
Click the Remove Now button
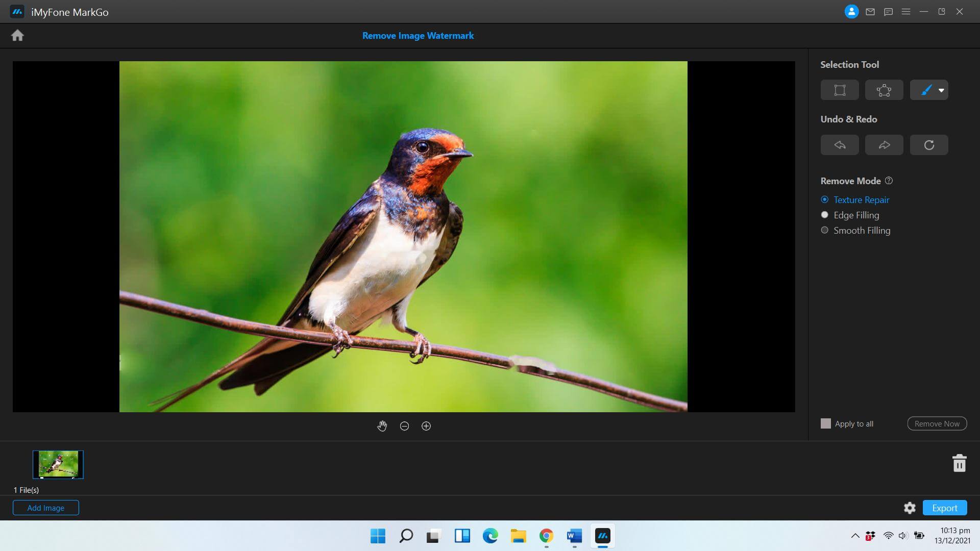pyautogui.click(x=937, y=423)
